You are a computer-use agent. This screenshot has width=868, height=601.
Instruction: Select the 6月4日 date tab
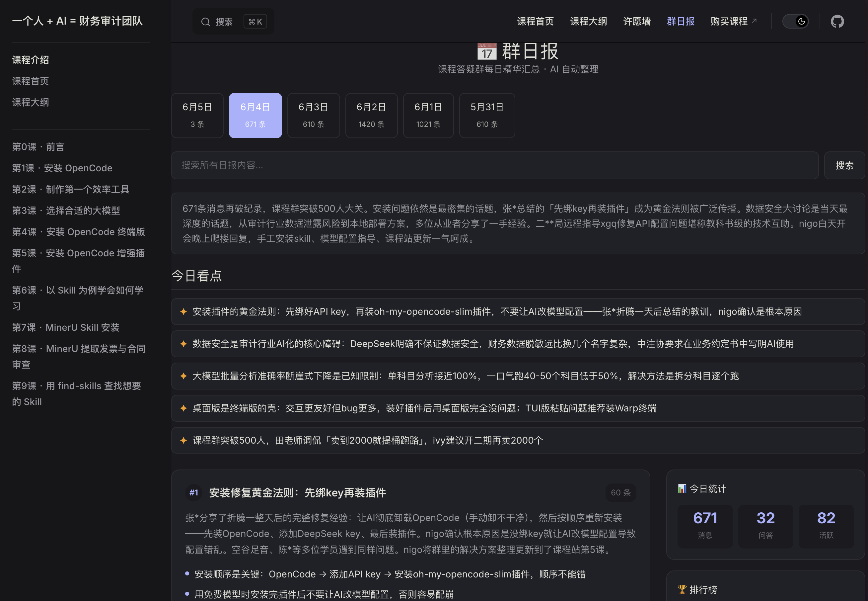click(255, 115)
